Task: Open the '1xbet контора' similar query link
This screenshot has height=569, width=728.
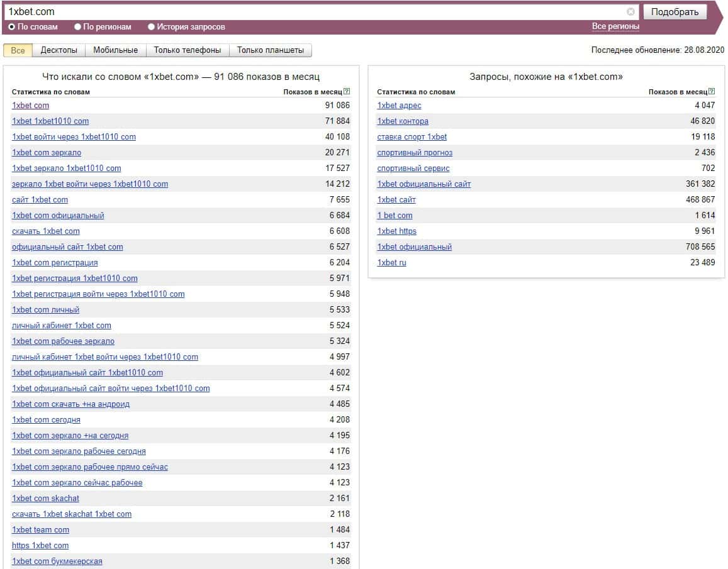Action: [x=403, y=121]
